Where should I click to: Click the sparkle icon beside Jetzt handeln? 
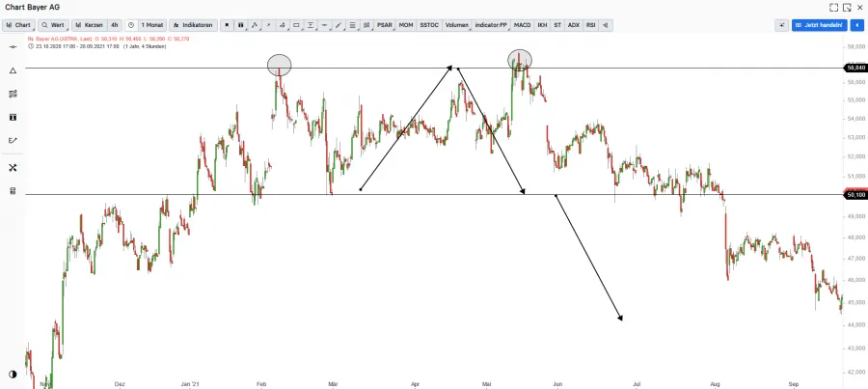click(781, 25)
